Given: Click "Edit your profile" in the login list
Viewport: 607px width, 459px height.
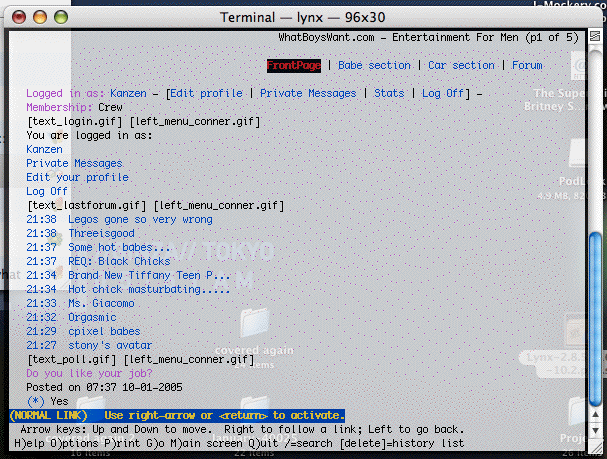Looking at the screenshot, I should click(x=77, y=177).
